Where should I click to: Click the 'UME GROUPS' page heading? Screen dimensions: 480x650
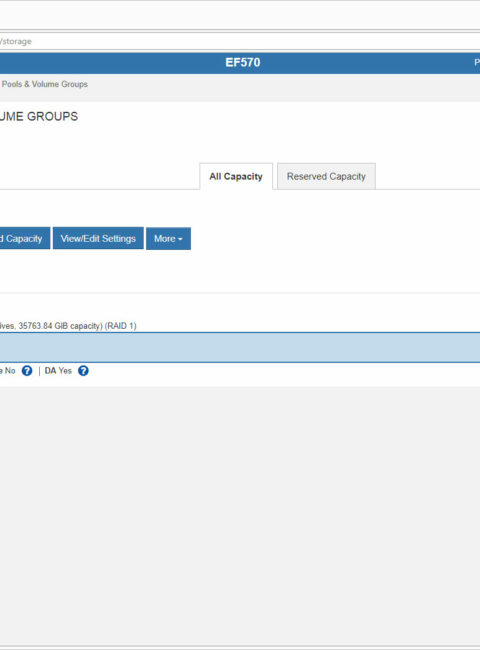coord(39,116)
